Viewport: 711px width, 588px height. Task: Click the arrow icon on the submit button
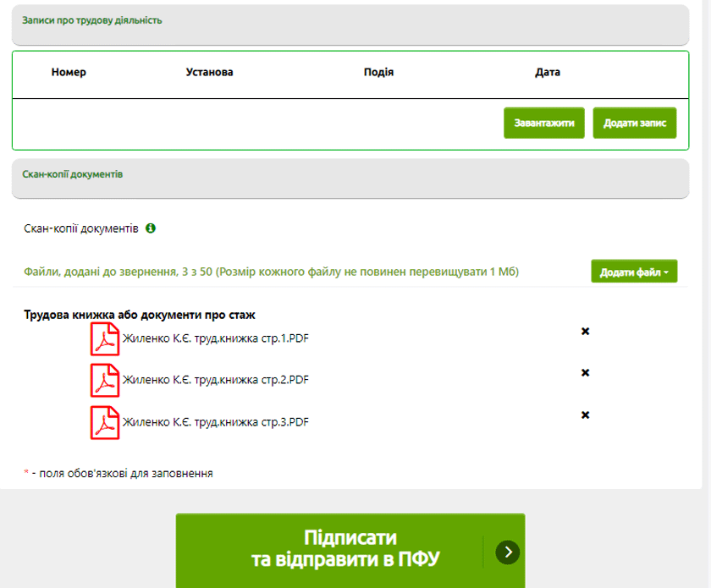507,552
